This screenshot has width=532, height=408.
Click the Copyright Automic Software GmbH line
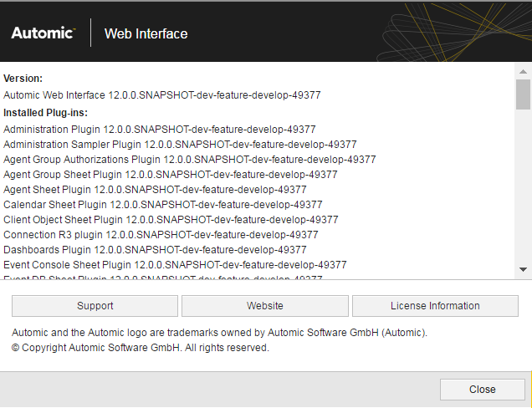coord(141,348)
